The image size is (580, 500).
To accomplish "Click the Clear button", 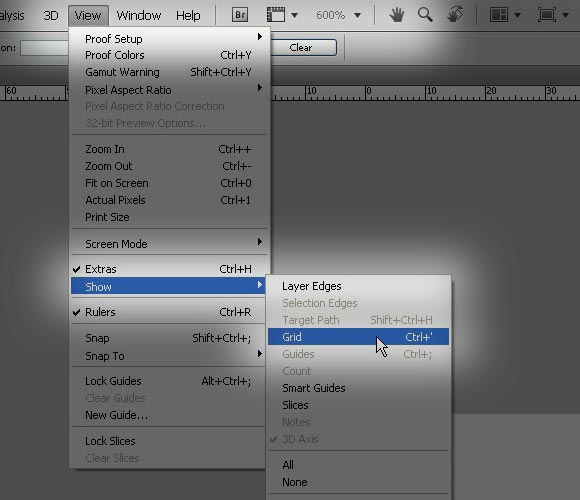I will point(304,48).
